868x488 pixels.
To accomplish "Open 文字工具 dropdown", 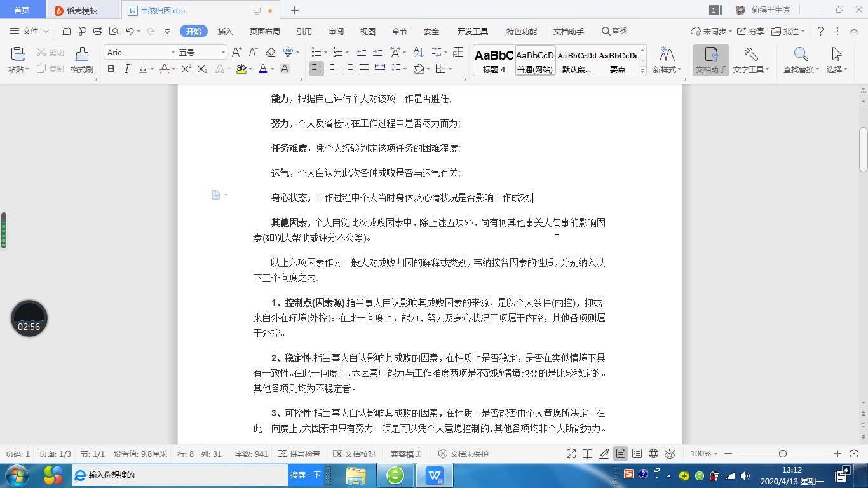I will pos(751,69).
